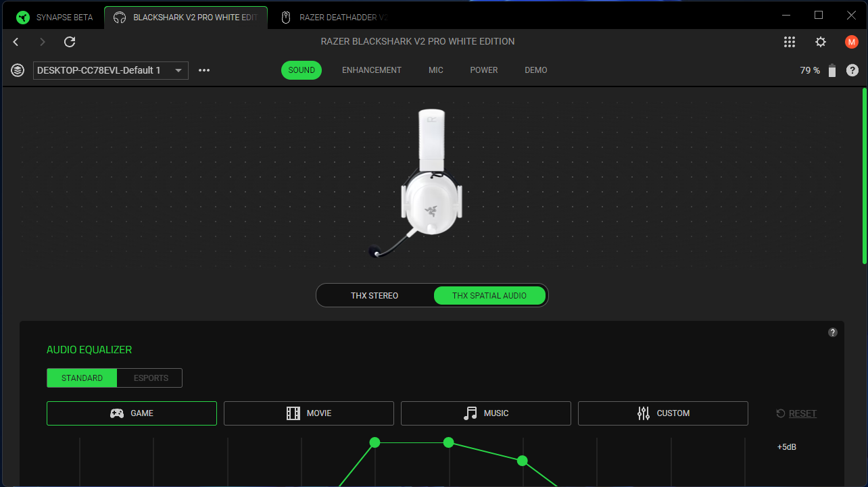Image resolution: width=868 pixels, height=487 pixels.
Task: Click the vertical page scrollbar
Action: 864,176
